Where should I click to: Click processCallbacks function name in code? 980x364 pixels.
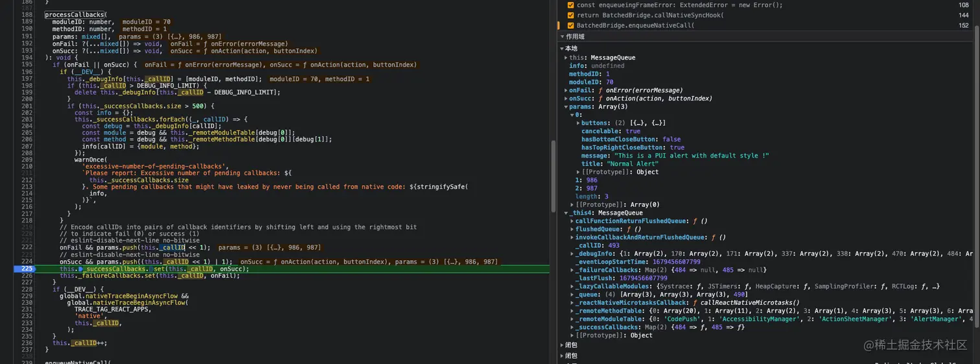[x=74, y=15]
